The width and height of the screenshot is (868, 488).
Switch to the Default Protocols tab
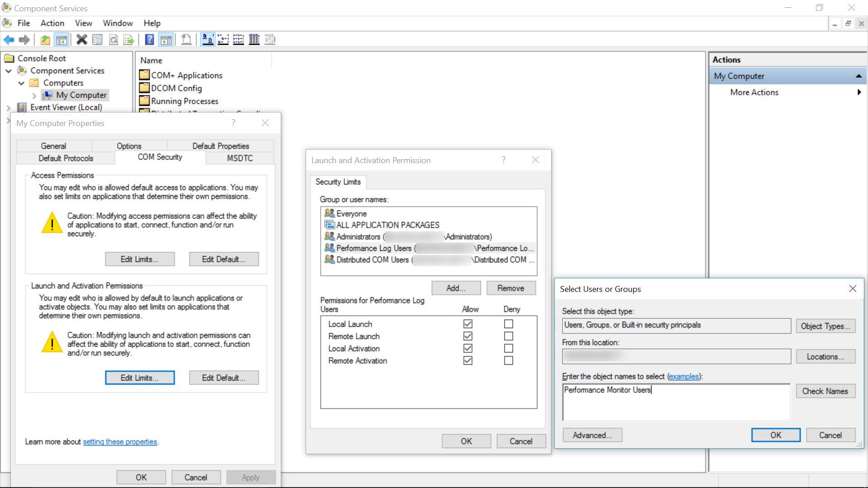[x=65, y=158]
